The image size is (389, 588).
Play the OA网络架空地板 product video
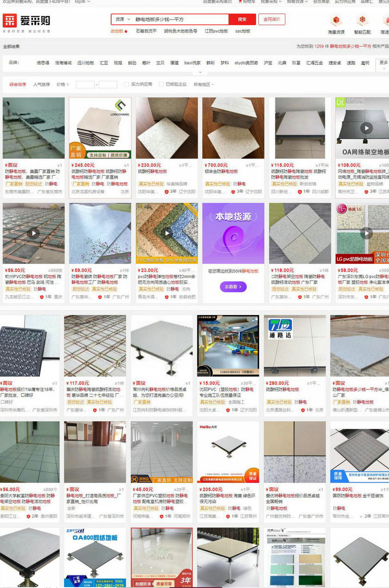click(366, 128)
